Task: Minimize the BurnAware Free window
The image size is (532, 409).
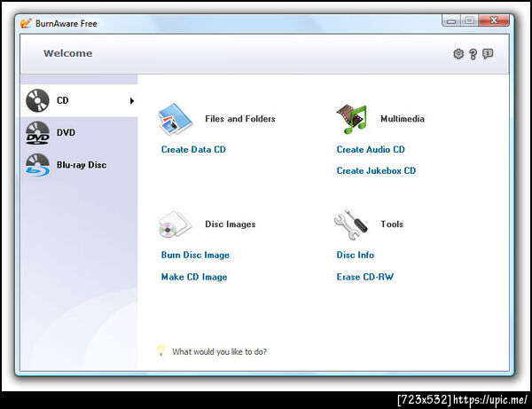Action: tap(451, 20)
